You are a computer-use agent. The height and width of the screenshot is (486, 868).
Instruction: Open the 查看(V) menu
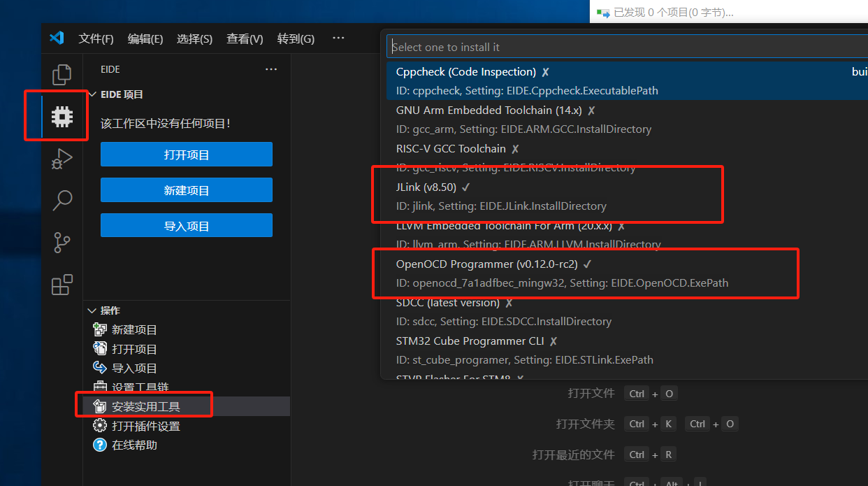(245, 38)
